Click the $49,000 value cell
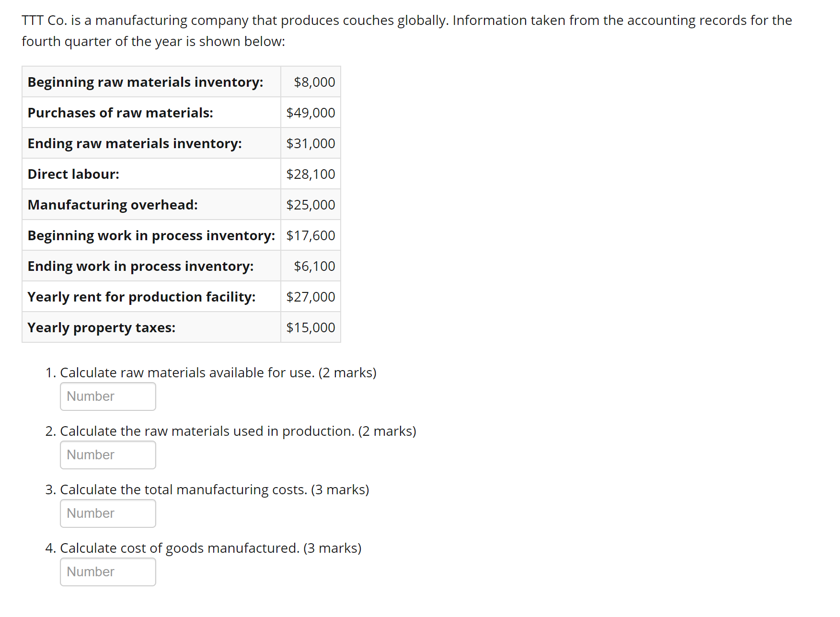This screenshot has width=840, height=617. 311,113
